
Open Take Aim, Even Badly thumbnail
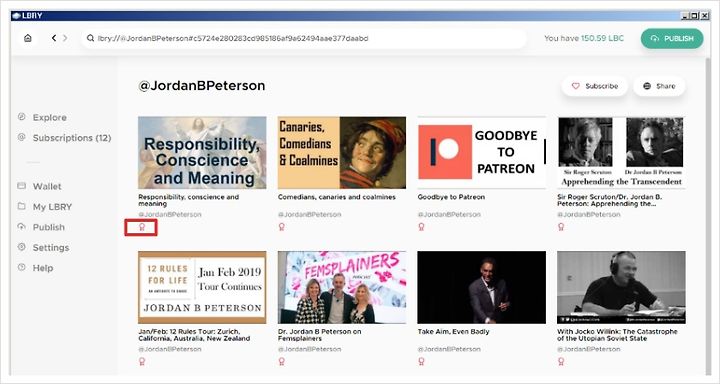[x=482, y=288]
